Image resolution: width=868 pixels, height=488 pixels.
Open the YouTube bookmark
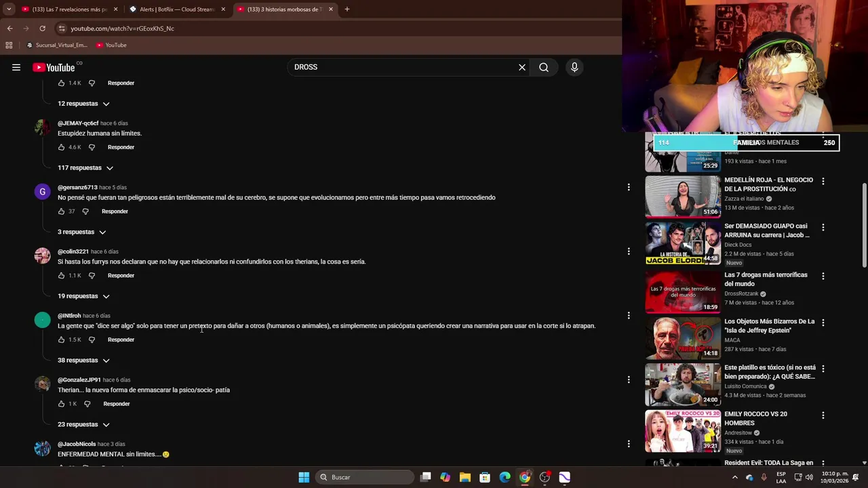click(x=111, y=45)
